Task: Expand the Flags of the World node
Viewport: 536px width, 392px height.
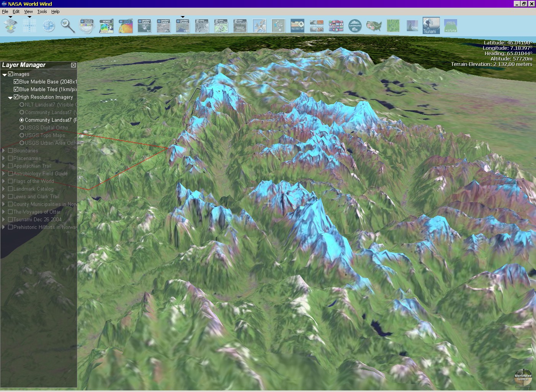Action: click(x=4, y=181)
